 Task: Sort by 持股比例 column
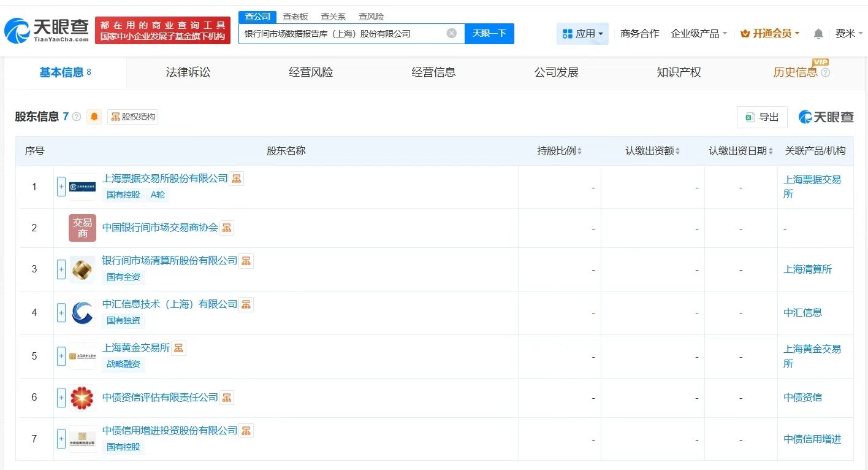[559, 151]
